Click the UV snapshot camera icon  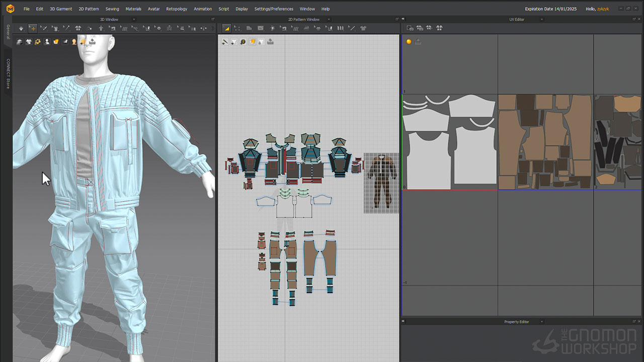pyautogui.click(x=410, y=28)
